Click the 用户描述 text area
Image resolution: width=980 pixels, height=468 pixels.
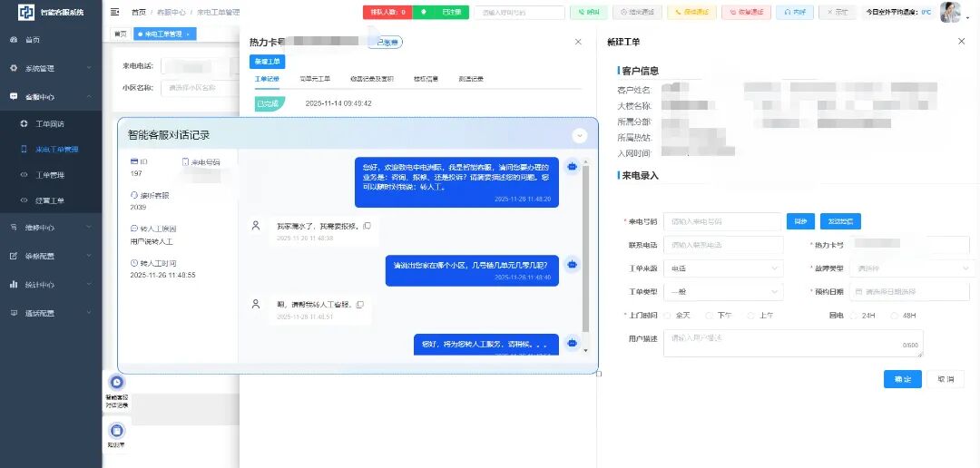pos(793,342)
